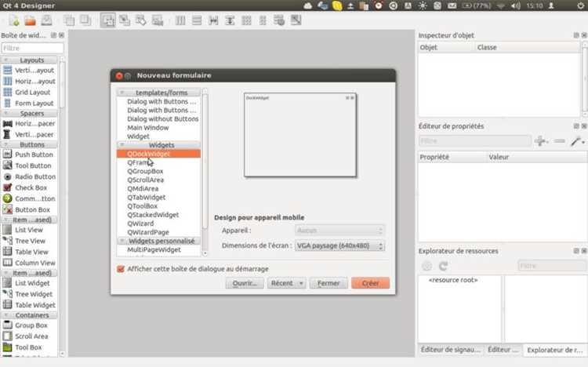Viewport: 588px width, 367px height.
Task: Select the QTabWidget entry
Action: [147, 198]
